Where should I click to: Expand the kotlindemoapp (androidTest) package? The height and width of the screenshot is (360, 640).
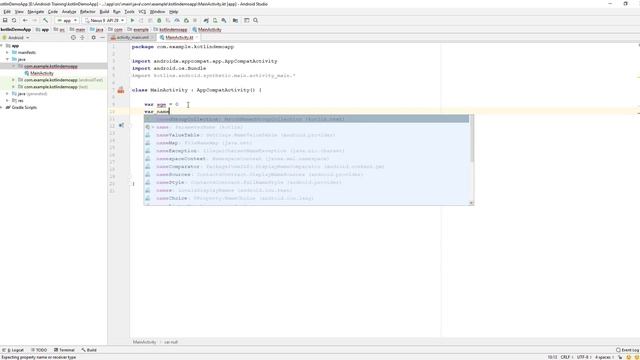13,80
